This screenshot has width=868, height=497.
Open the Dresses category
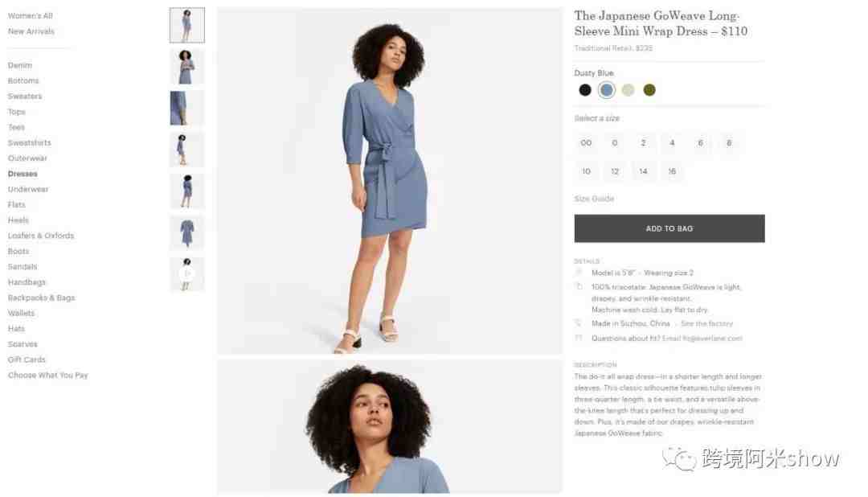click(x=23, y=174)
